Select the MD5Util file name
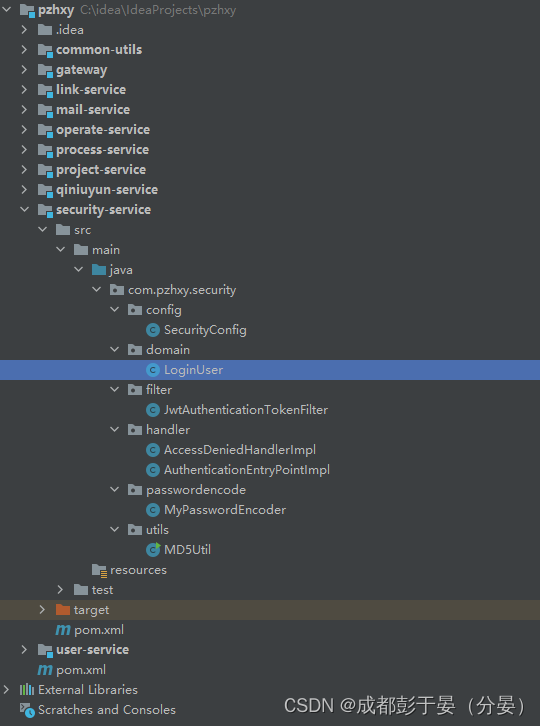 [188, 550]
